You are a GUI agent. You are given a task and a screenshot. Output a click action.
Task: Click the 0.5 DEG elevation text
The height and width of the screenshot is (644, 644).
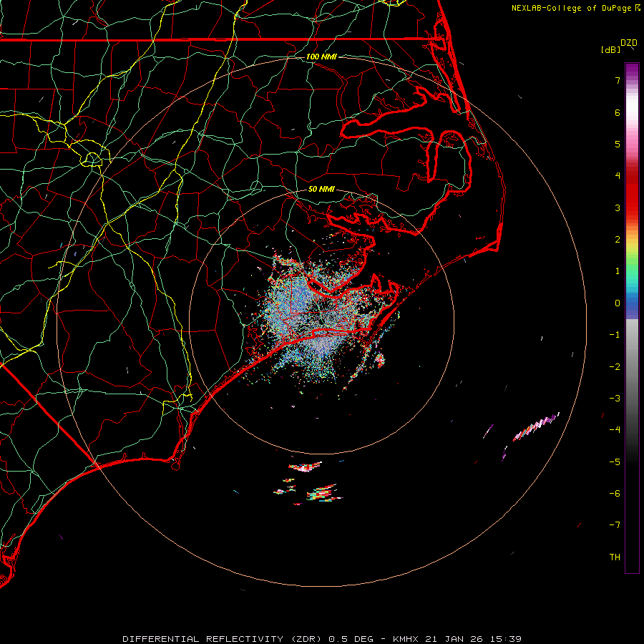point(351,639)
